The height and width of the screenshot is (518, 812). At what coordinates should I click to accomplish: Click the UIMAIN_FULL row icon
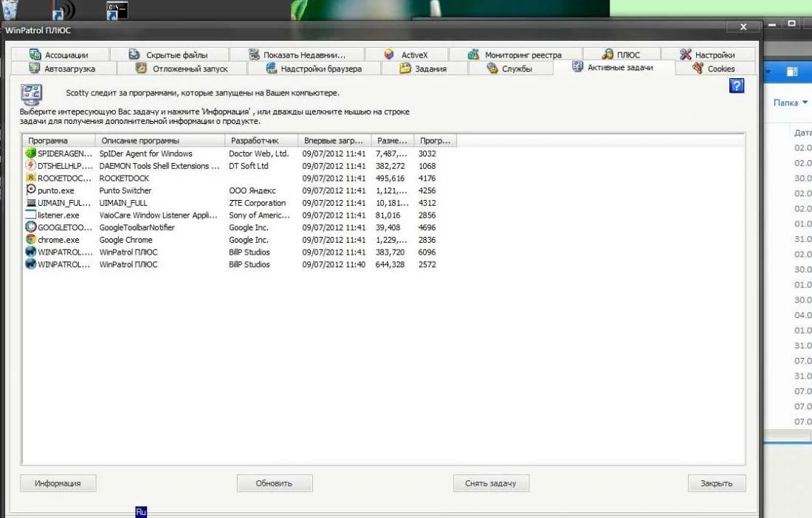[x=31, y=202]
